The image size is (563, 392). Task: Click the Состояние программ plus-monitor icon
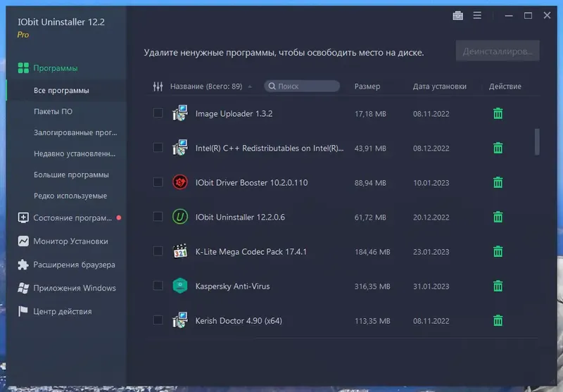coord(23,217)
